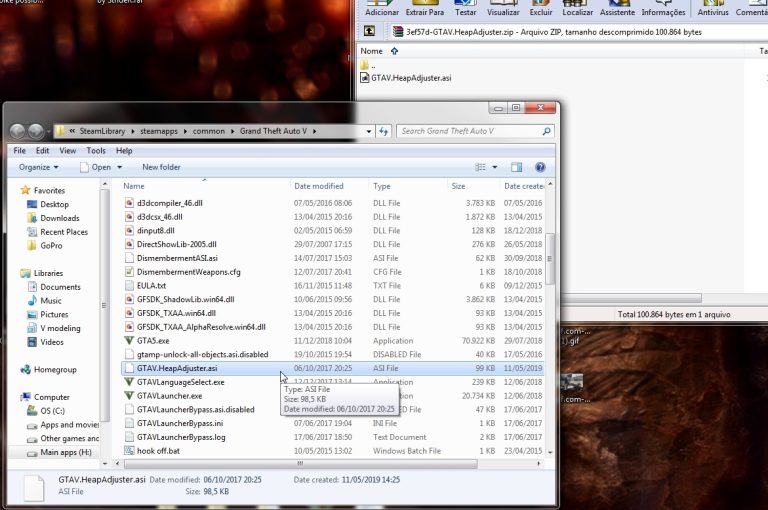Open the View menu
768x510 pixels.
(x=68, y=151)
